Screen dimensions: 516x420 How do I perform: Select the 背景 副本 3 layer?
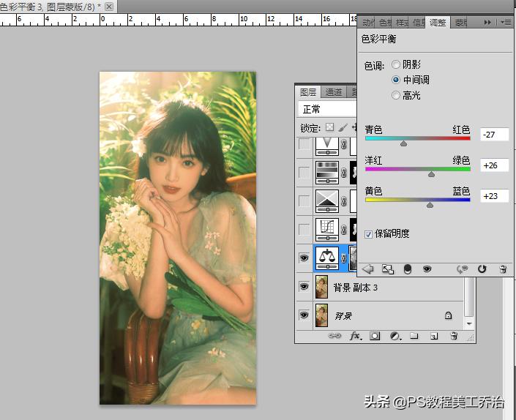380,287
